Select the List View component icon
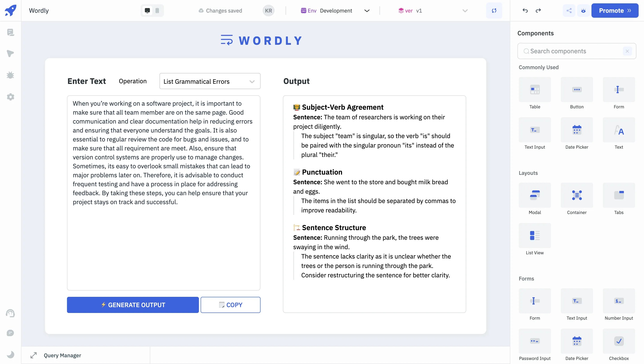This screenshot has width=644, height=364. [x=534, y=236]
